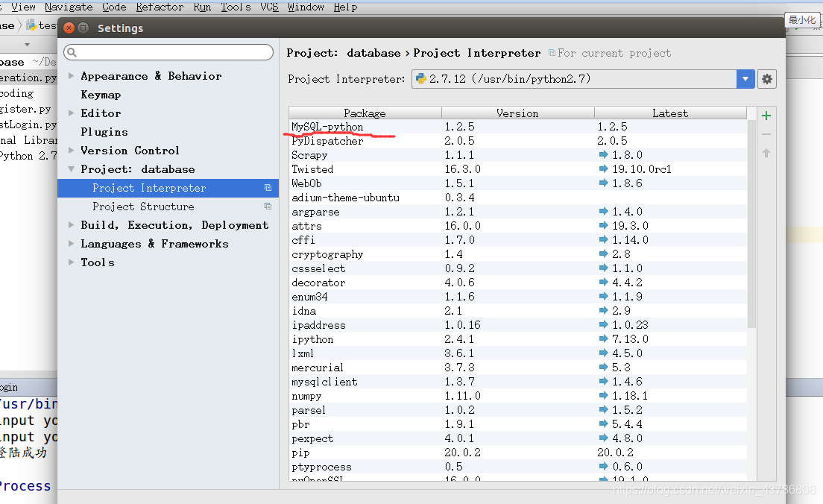823x504 pixels.
Task: Open the Project Interpreter dropdown
Action: [745, 79]
